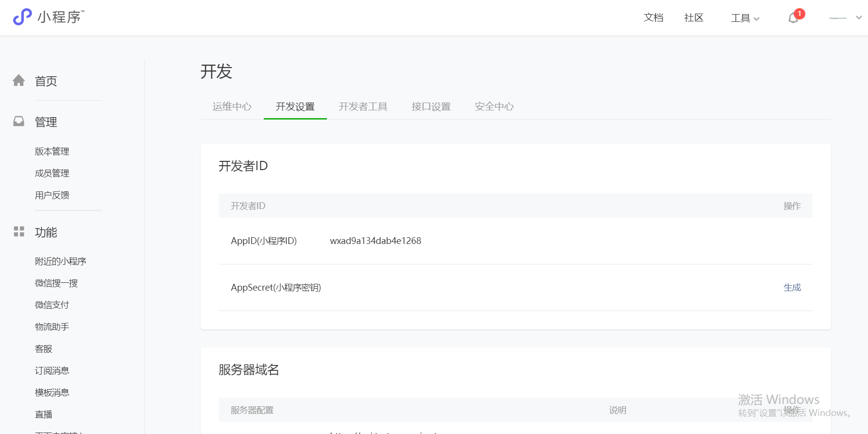Switch to the 运维中心 tab

232,106
